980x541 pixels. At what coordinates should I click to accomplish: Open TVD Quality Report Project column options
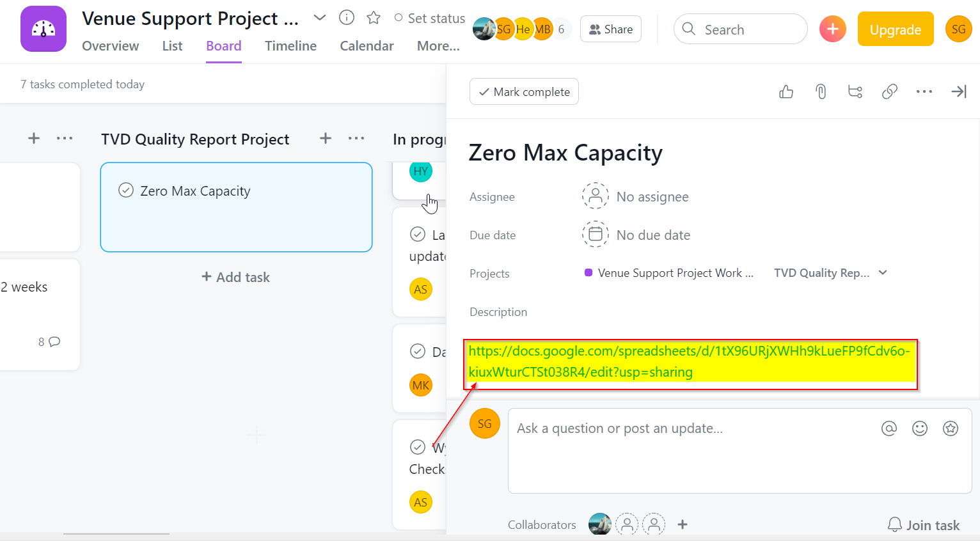(356, 138)
